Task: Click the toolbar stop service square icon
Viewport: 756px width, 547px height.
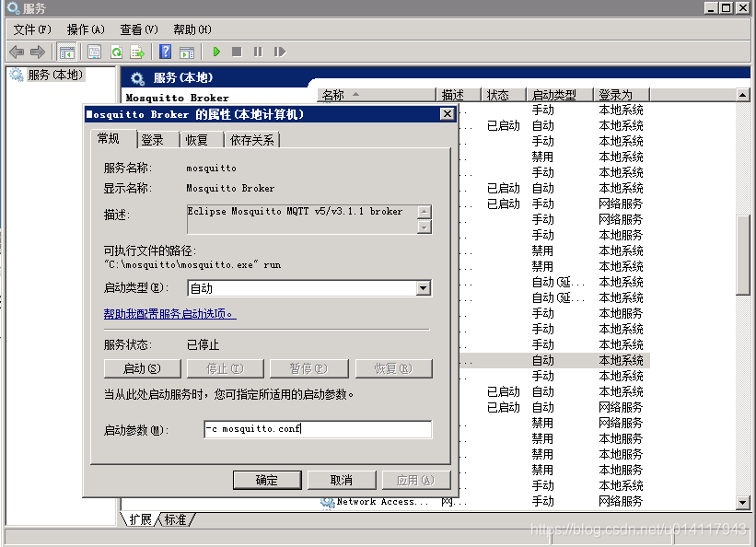Action: (237, 52)
